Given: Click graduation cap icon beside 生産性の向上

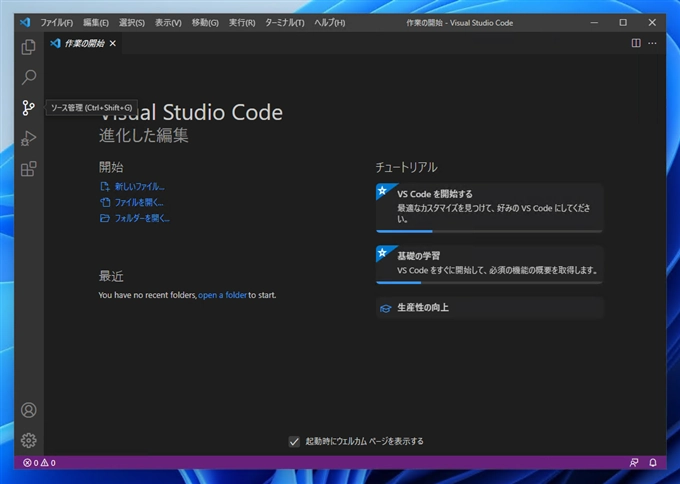Looking at the screenshot, I should click(385, 308).
